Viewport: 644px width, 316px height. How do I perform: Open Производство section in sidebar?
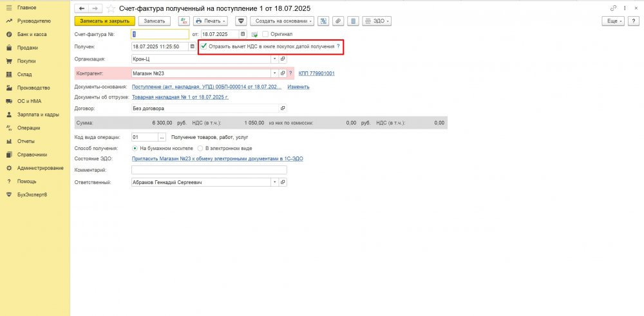click(x=33, y=88)
